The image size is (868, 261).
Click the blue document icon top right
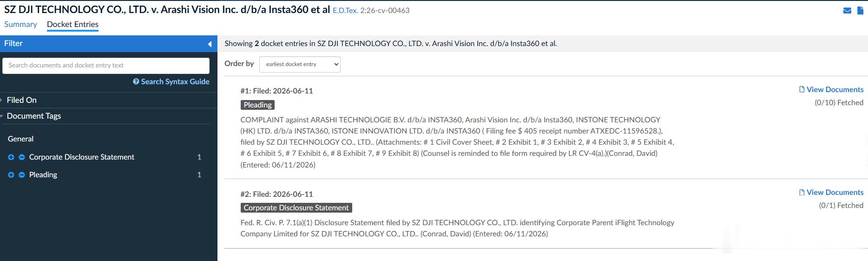click(860, 10)
